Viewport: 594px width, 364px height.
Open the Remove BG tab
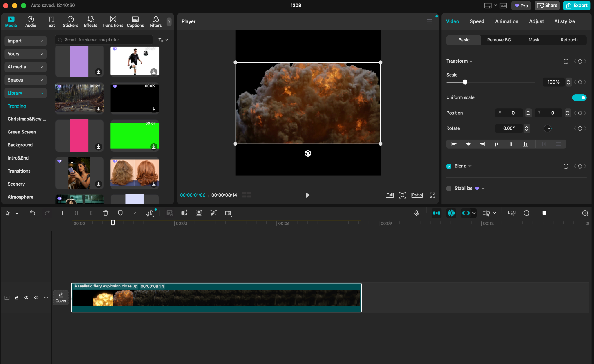point(499,40)
